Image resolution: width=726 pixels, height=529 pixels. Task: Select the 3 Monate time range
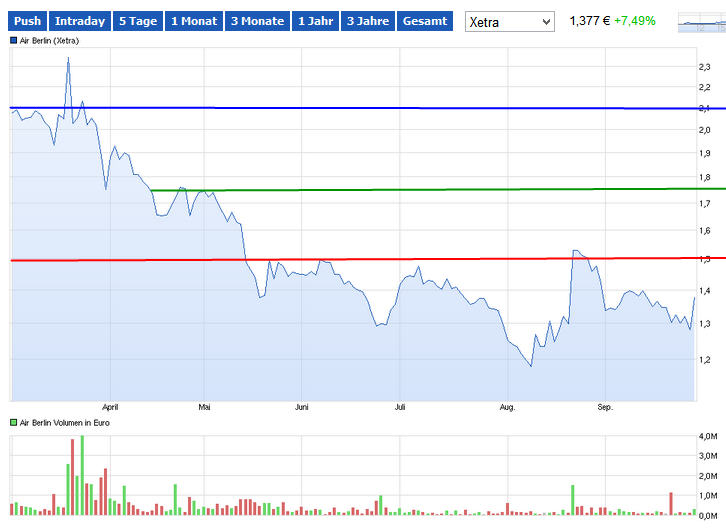257,21
